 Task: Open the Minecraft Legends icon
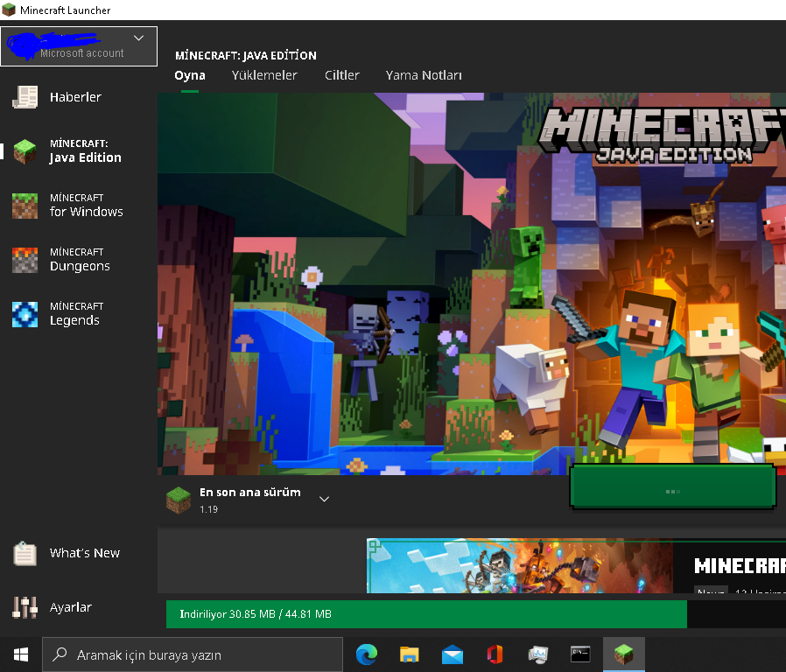(25, 314)
